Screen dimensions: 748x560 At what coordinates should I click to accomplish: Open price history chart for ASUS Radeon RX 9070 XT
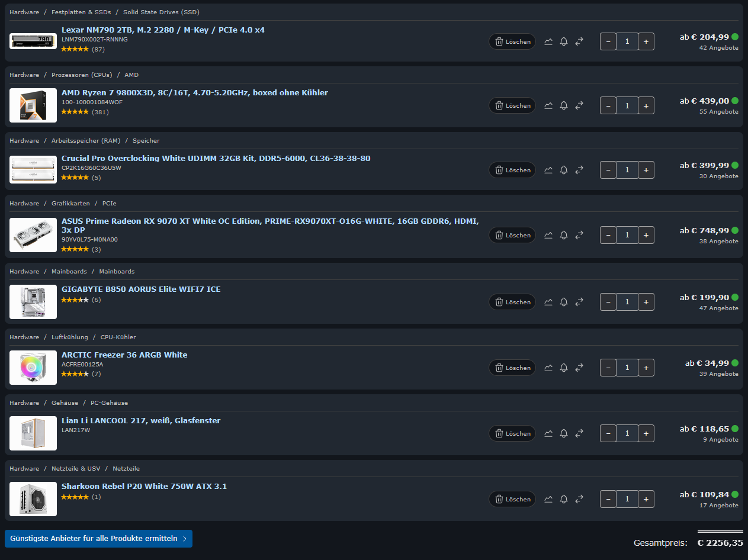tap(548, 235)
